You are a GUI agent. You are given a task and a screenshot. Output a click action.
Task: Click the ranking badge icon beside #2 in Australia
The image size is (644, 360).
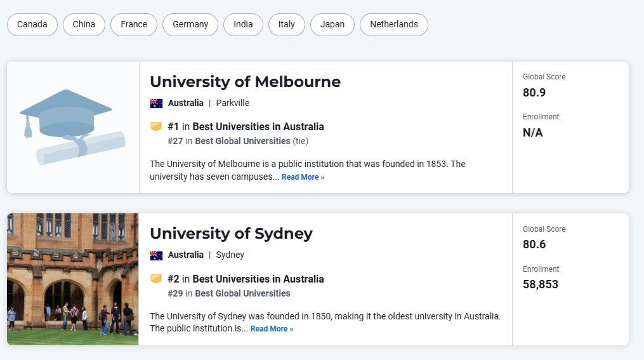(156, 279)
